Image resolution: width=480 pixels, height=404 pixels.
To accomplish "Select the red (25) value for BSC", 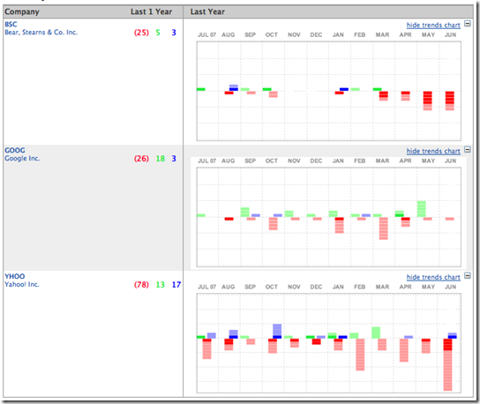I will point(141,33).
